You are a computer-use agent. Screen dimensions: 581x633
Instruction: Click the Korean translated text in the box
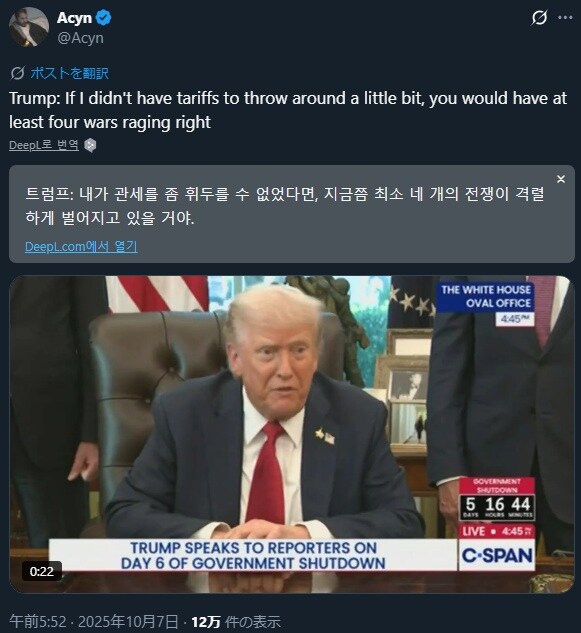285,206
